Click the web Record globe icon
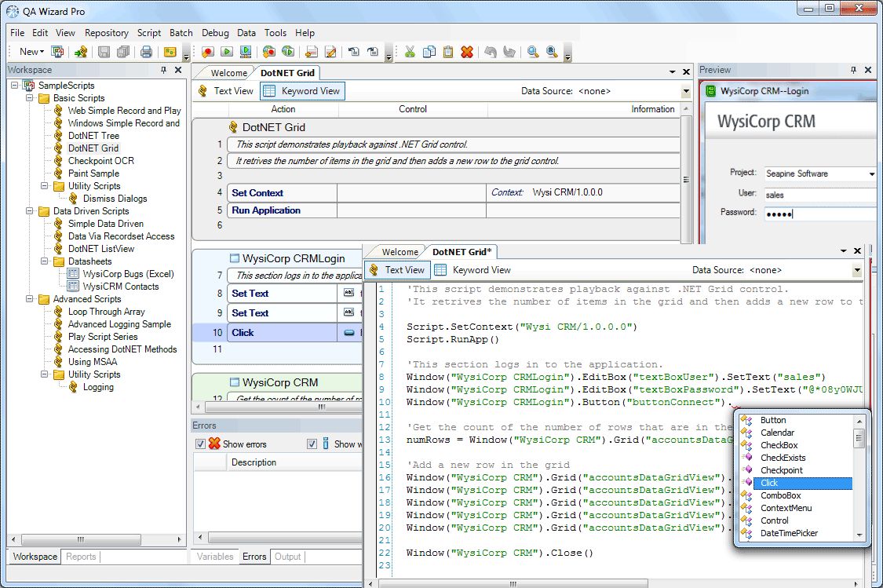The width and height of the screenshot is (883, 588). click(269, 52)
